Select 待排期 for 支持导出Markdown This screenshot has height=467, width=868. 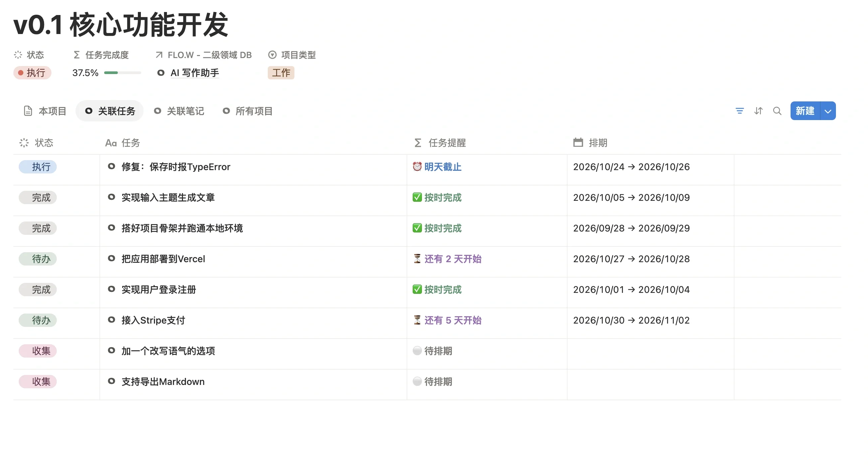[x=433, y=382]
